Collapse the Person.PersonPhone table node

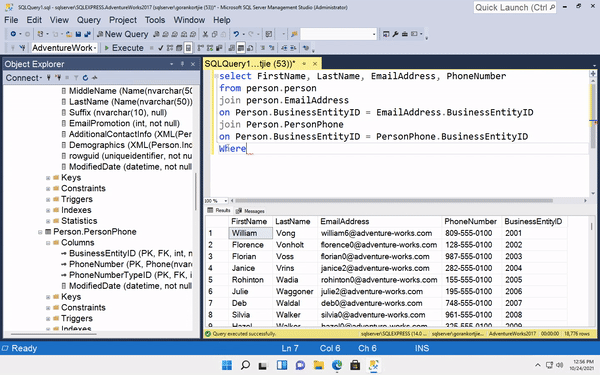click(40, 232)
